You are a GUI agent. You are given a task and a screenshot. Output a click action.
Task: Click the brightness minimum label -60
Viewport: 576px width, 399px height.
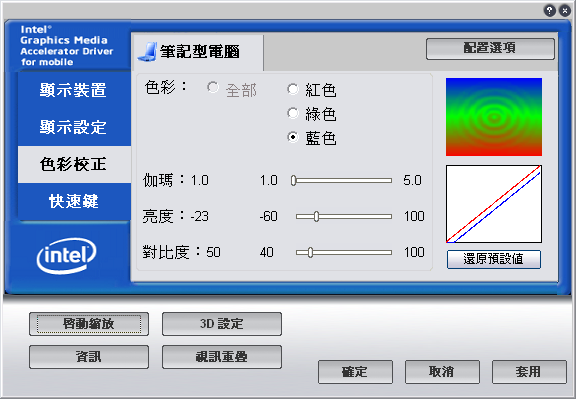[268, 216]
